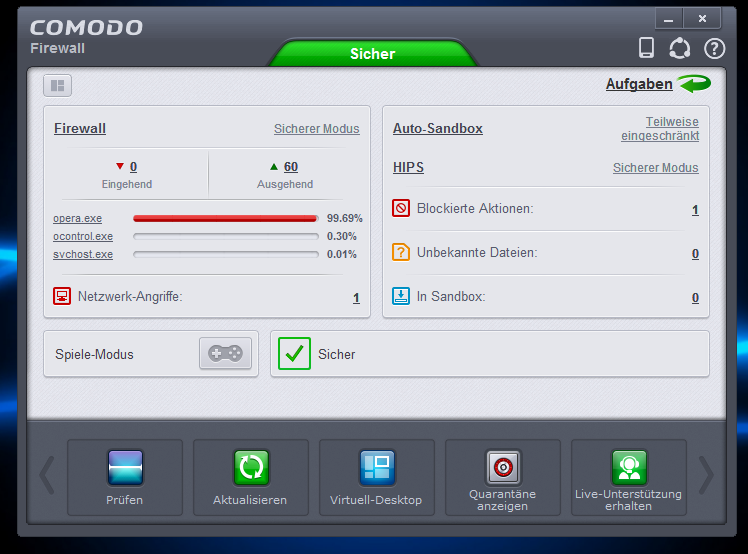This screenshot has width=748, height=554.
Task: Click the In Sandbox blue download icon
Action: coord(401,296)
